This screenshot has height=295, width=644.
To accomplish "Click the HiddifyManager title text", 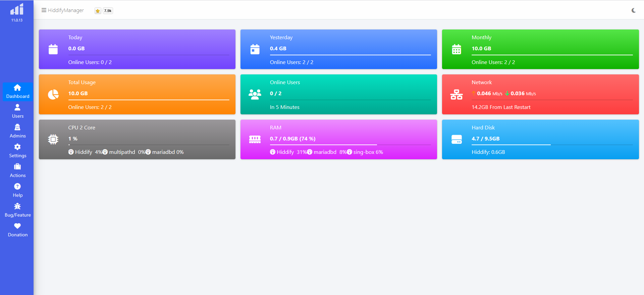I will click(x=66, y=10).
